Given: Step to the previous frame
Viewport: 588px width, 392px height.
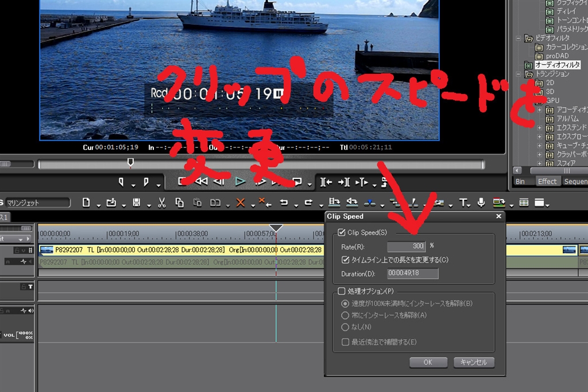Looking at the screenshot, I should coord(219,182).
